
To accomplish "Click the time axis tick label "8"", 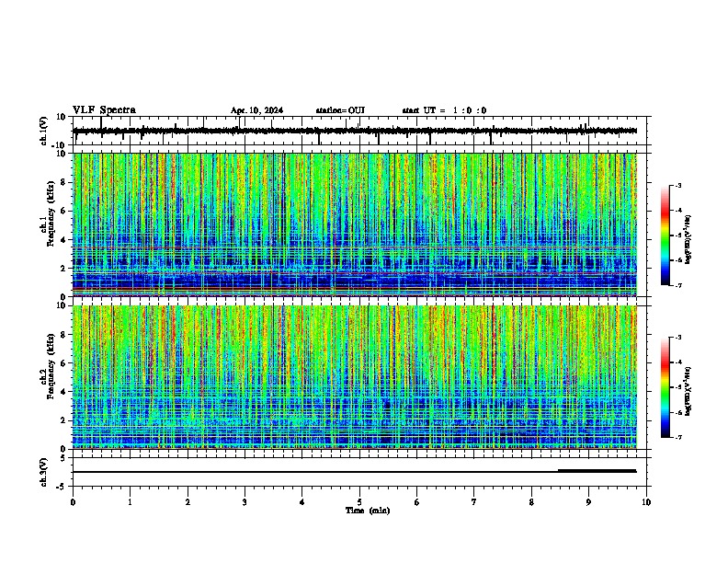I will 531,502.
